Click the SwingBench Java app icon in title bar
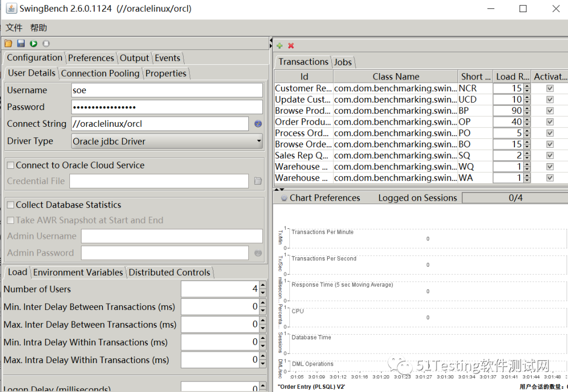The image size is (568, 392). pyautogui.click(x=11, y=8)
